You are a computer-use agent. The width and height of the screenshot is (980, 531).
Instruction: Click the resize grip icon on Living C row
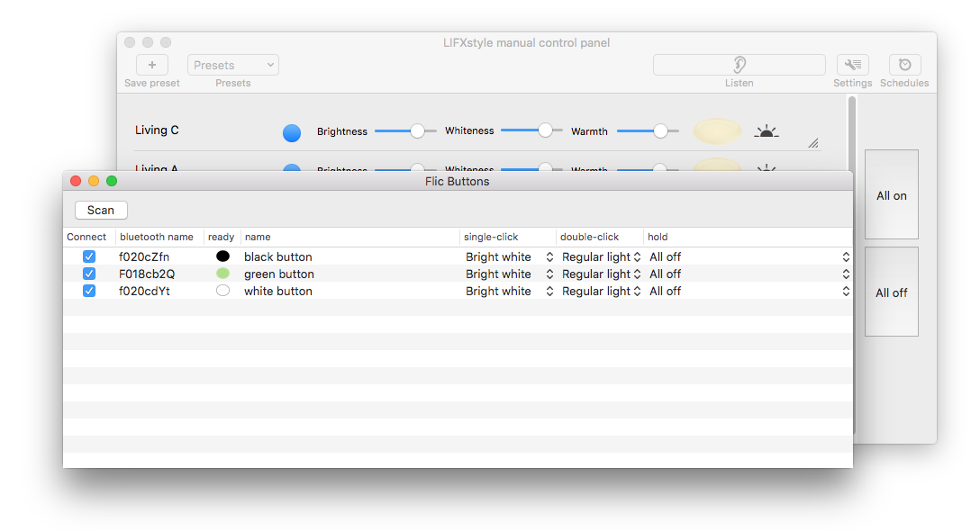click(813, 143)
